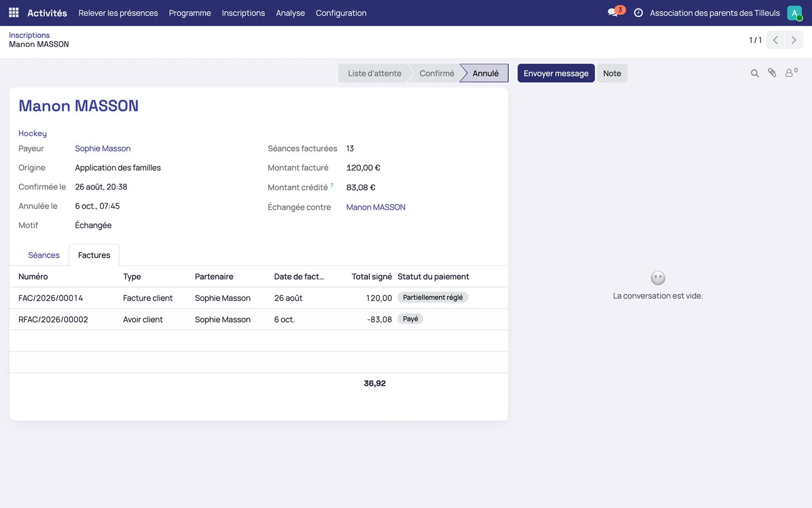Image resolution: width=812 pixels, height=508 pixels.
Task: Select the Factures tab
Action: click(x=94, y=255)
